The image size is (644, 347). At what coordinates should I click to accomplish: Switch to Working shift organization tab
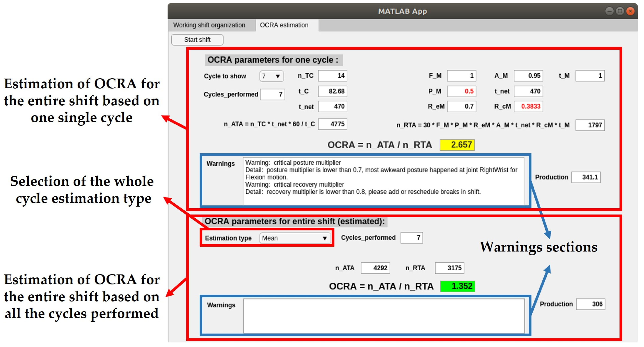[209, 25]
